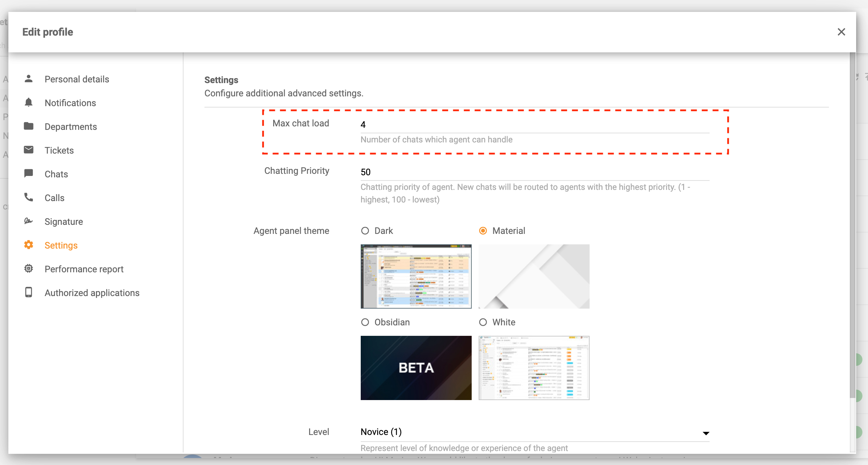Click the Signature pen icon

[x=29, y=221]
